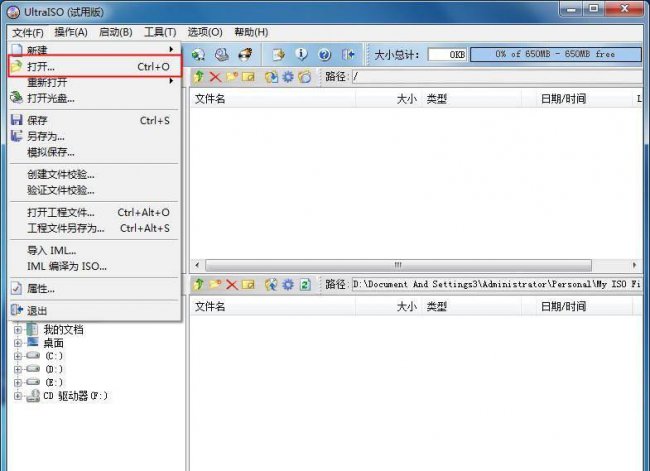Screen dimensions: 650x471
Task: Select IML 编译为 ISO... menu entry
Action: [x=95, y=266]
